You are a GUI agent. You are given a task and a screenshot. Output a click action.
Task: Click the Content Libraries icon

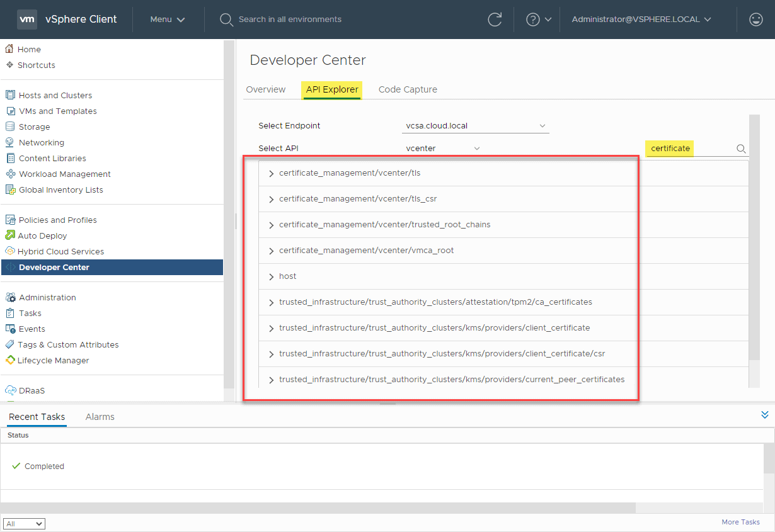pyautogui.click(x=10, y=158)
